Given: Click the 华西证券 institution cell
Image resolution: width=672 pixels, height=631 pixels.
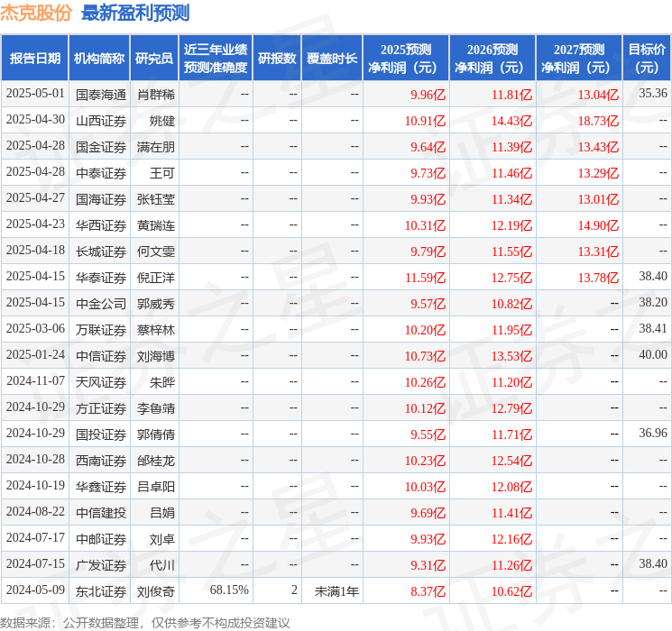Looking at the screenshot, I should (x=101, y=225).
